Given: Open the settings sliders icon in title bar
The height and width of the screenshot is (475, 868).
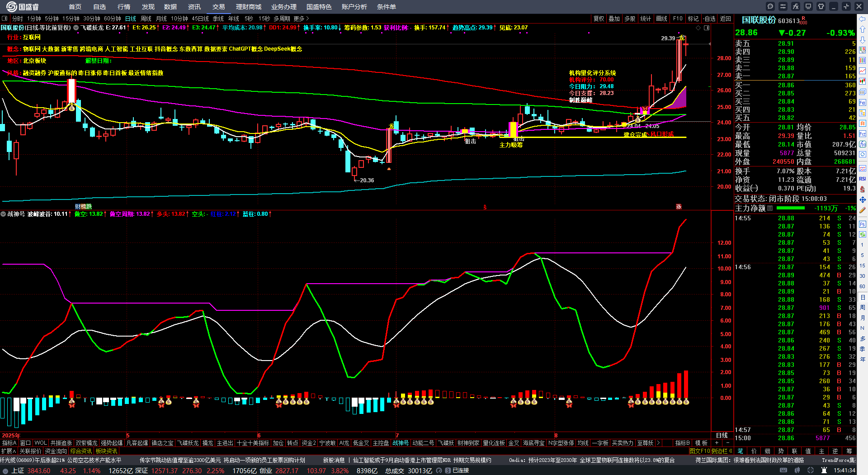Looking at the screenshot, I should (x=783, y=6).
